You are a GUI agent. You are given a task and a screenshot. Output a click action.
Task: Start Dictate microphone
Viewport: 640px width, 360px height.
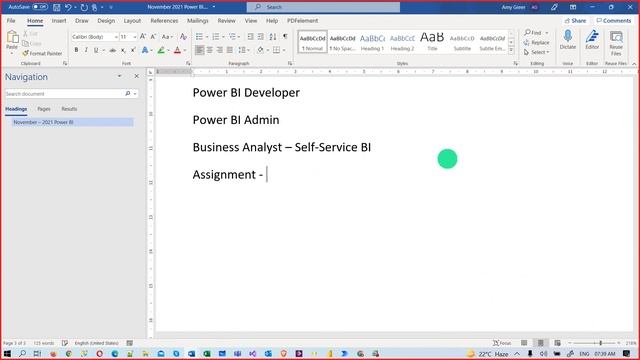tap(568, 40)
